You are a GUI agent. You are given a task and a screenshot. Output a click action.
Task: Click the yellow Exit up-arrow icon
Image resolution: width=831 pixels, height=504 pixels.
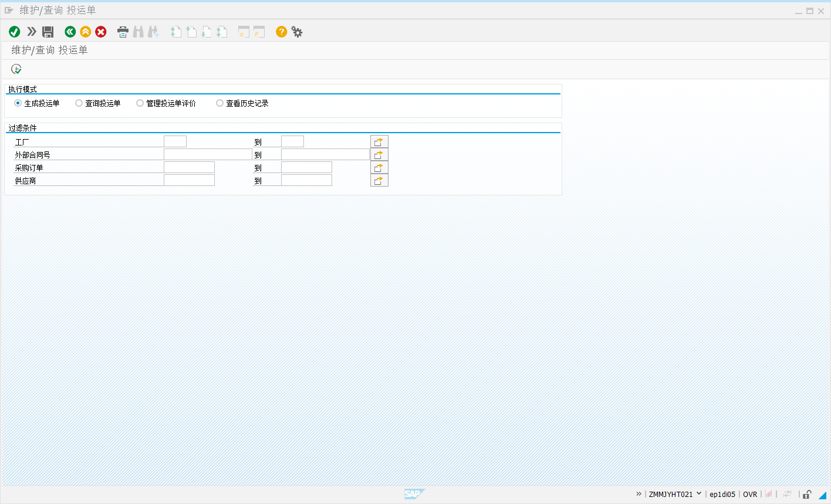86,32
